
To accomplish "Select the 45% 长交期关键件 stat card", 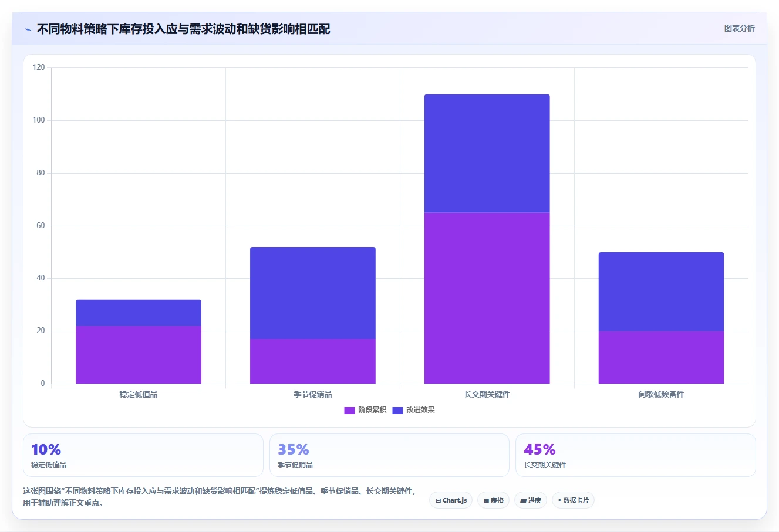I will pyautogui.click(x=636, y=455).
